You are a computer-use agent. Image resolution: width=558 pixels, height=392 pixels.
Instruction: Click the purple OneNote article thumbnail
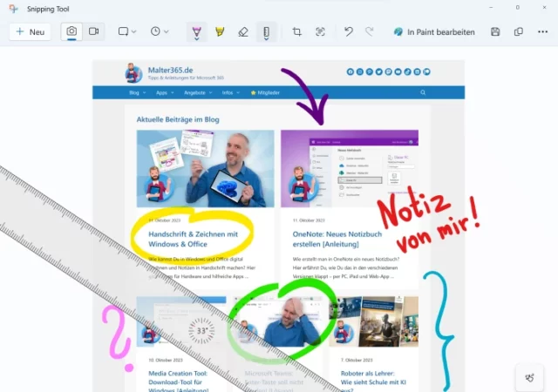click(350, 169)
